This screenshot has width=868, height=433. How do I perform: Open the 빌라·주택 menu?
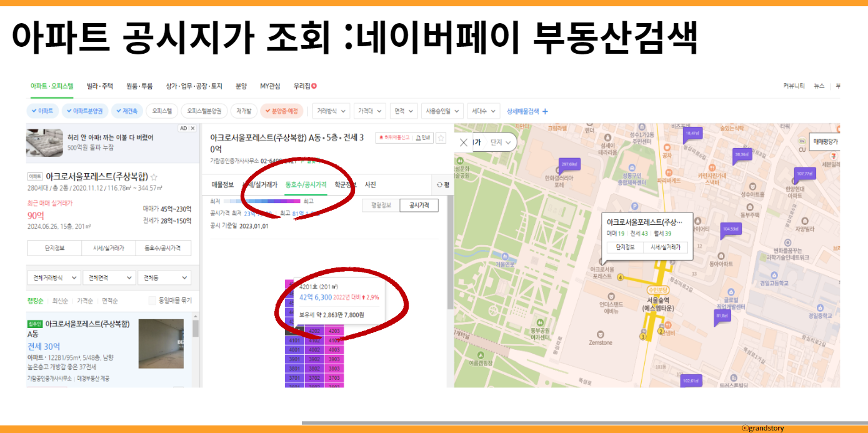(x=100, y=86)
